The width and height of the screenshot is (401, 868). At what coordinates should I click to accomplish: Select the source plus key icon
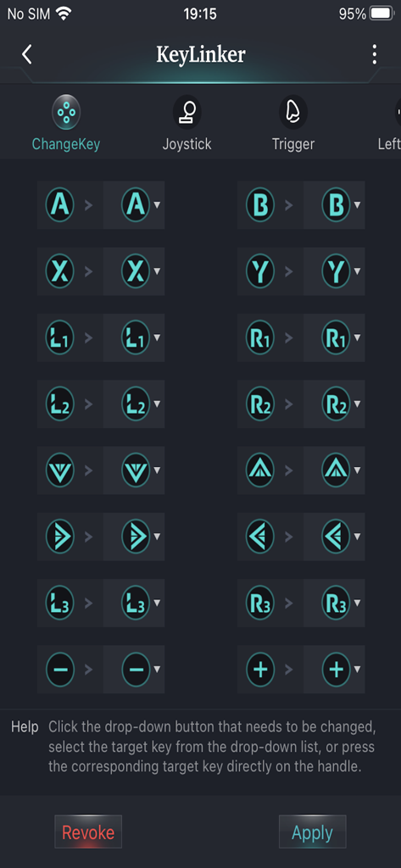260,670
